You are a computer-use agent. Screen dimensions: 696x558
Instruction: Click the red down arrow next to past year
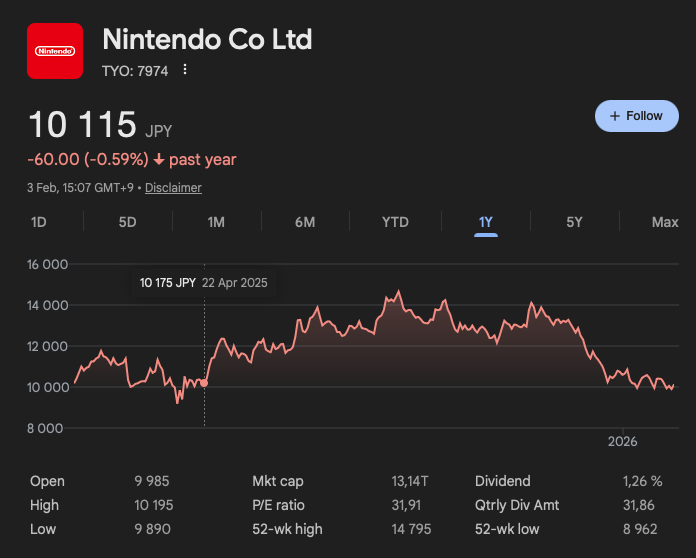[x=159, y=160]
